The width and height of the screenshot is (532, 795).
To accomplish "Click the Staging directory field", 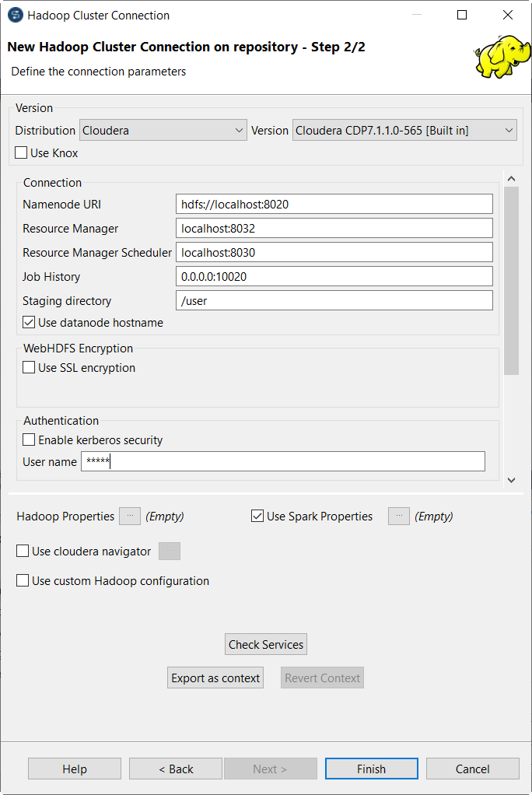I will tap(334, 300).
